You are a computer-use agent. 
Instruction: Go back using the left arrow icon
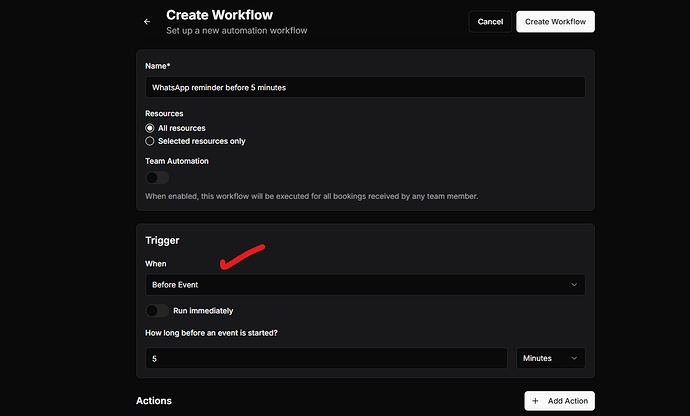(x=147, y=22)
